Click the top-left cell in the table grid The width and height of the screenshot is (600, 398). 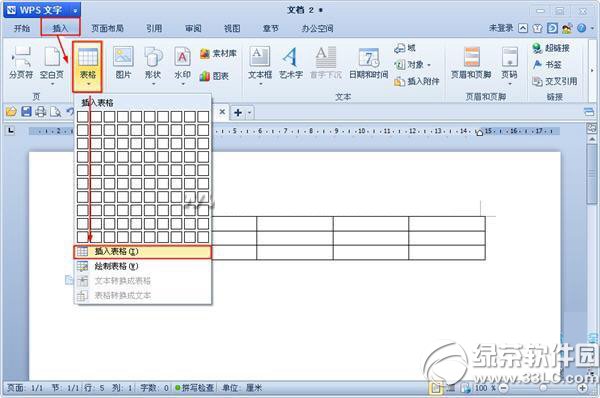[83, 117]
